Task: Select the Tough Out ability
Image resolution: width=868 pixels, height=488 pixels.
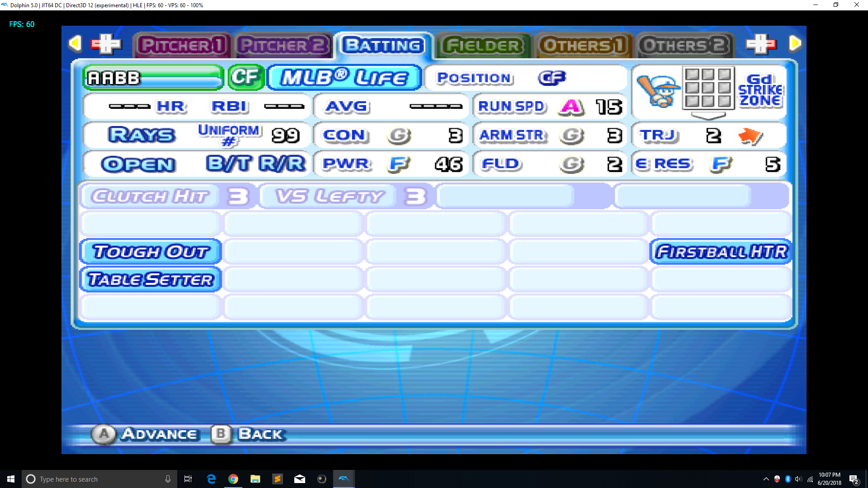Action: [151, 252]
